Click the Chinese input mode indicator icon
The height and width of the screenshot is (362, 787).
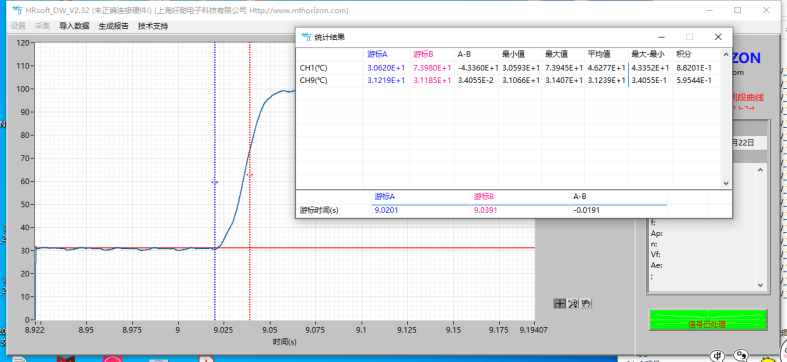pos(717,355)
